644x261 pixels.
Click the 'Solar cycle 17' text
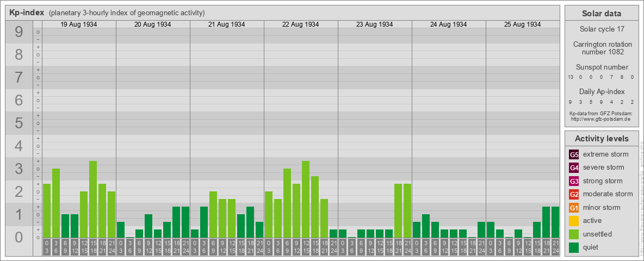click(x=602, y=29)
